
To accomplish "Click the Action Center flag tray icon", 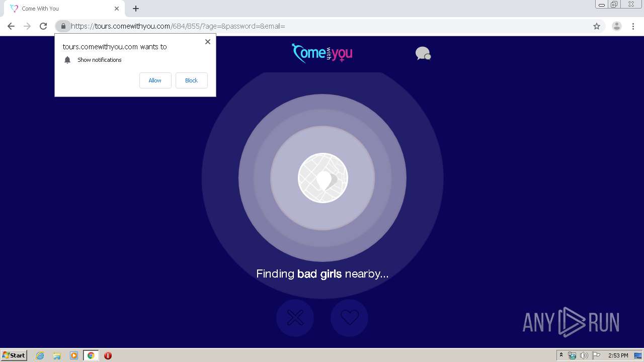I will click(596, 355).
